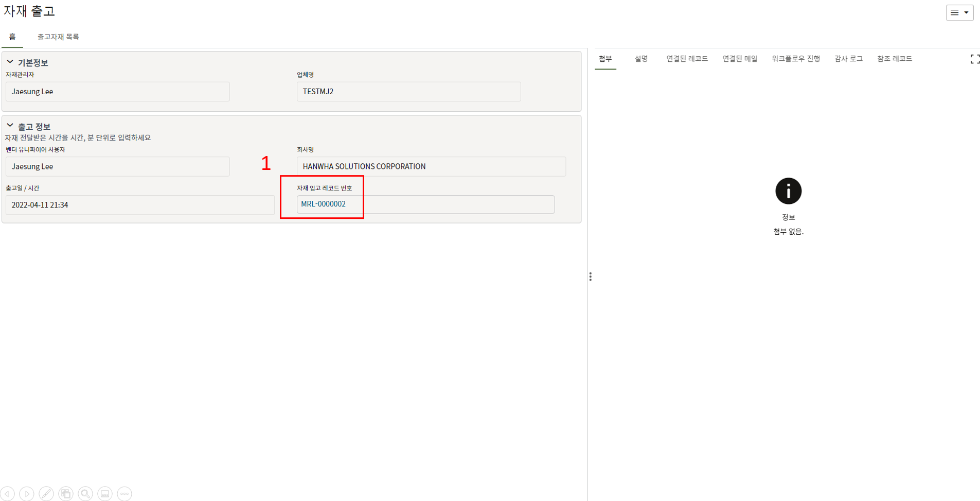
Task: Click the magnifying glass zoom icon
Action: click(x=85, y=494)
